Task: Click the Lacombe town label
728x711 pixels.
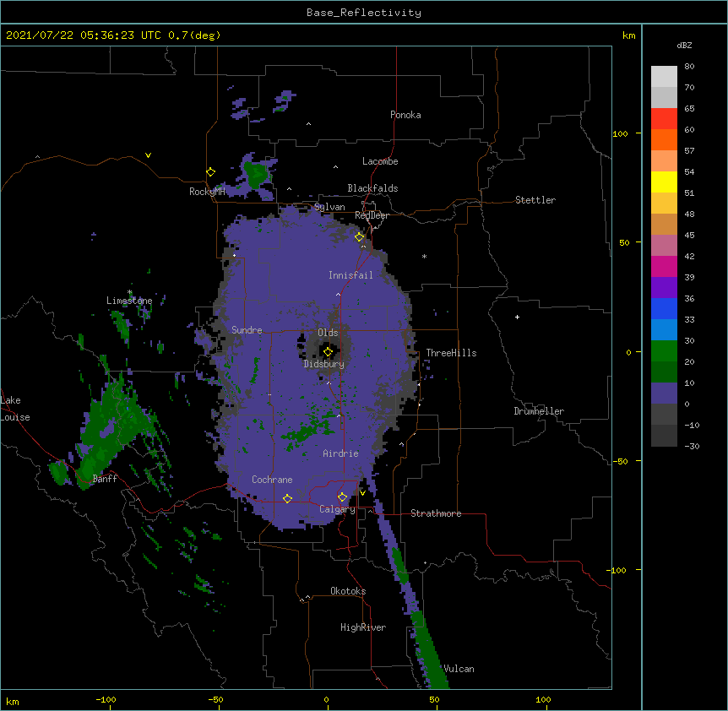Action: (x=380, y=161)
